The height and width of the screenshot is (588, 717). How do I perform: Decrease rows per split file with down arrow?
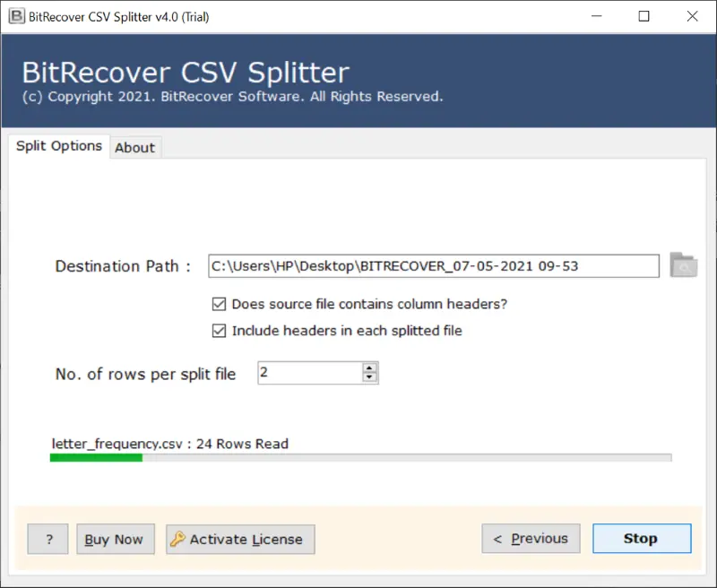[x=369, y=377]
